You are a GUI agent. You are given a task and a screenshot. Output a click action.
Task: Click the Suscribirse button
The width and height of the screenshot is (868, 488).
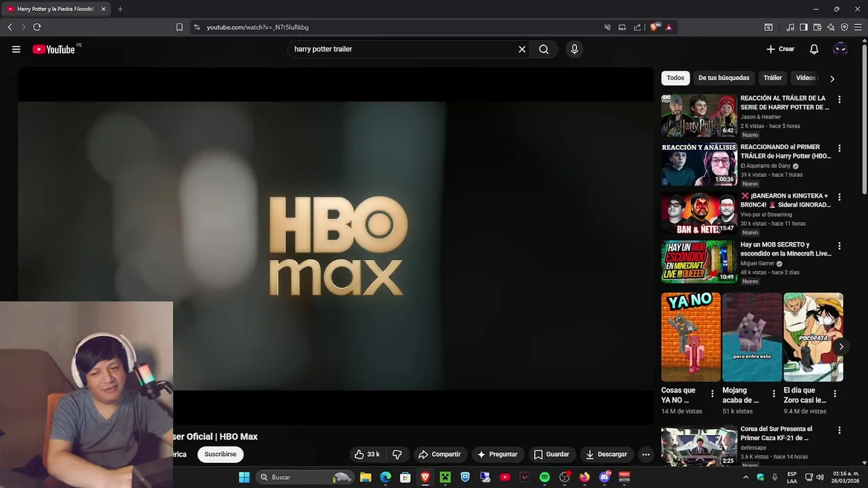tap(220, 454)
